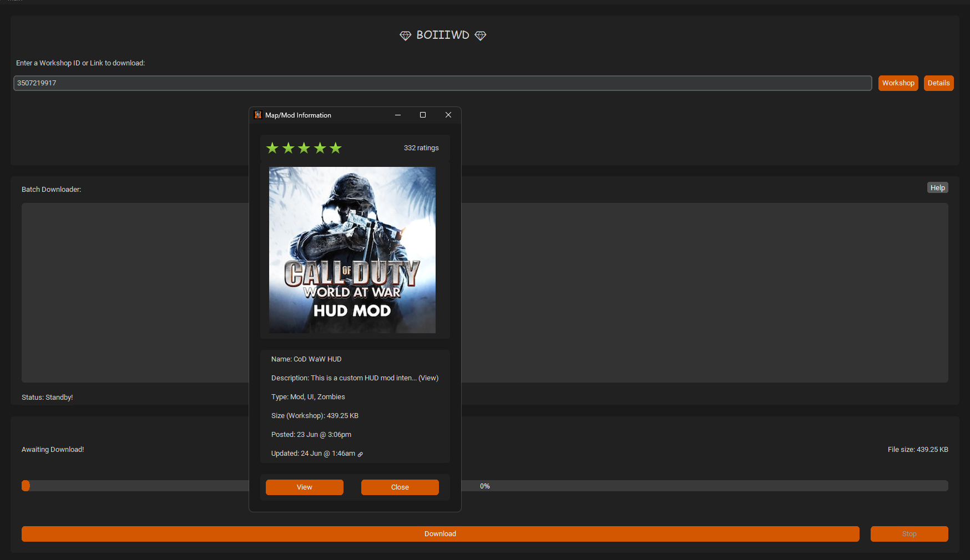Close the dialog using the titlebar X

point(448,115)
